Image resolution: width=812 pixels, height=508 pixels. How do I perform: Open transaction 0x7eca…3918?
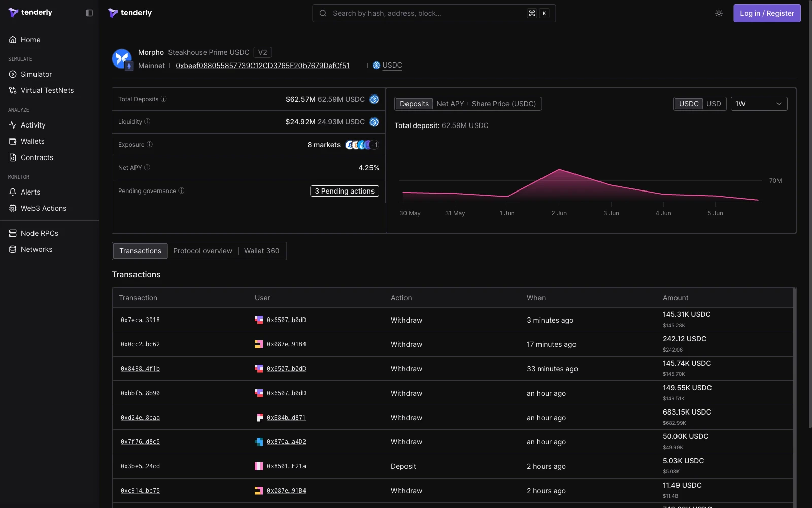pos(140,320)
